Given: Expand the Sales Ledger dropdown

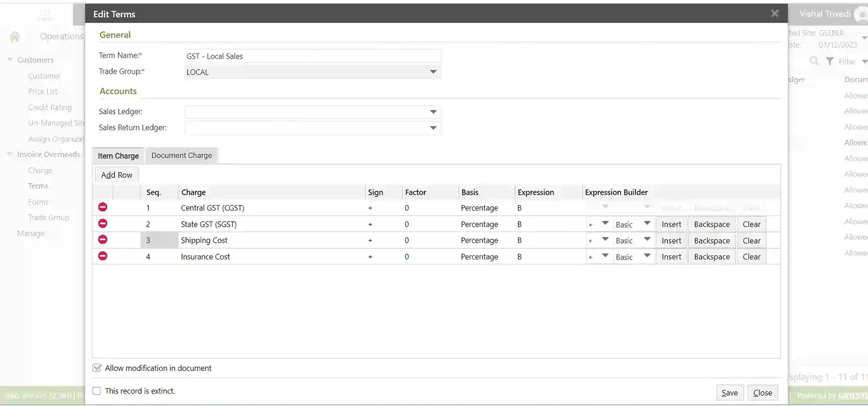Looking at the screenshot, I should [433, 112].
